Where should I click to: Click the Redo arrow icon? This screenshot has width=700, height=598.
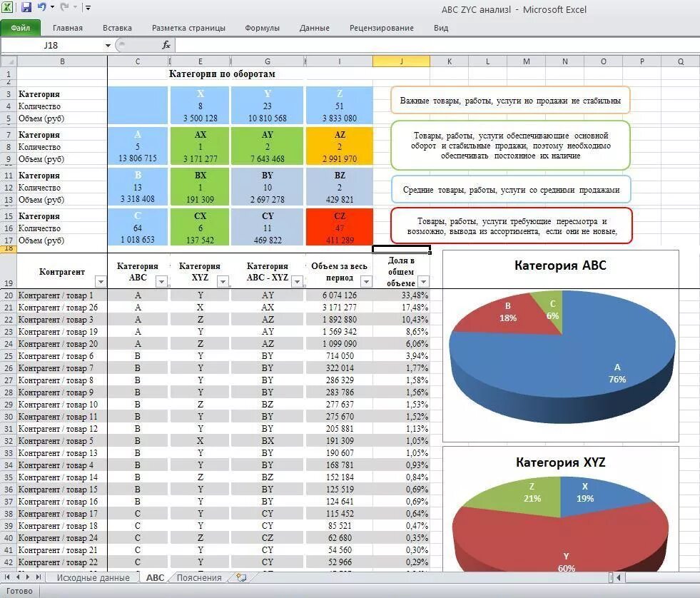(x=65, y=7)
